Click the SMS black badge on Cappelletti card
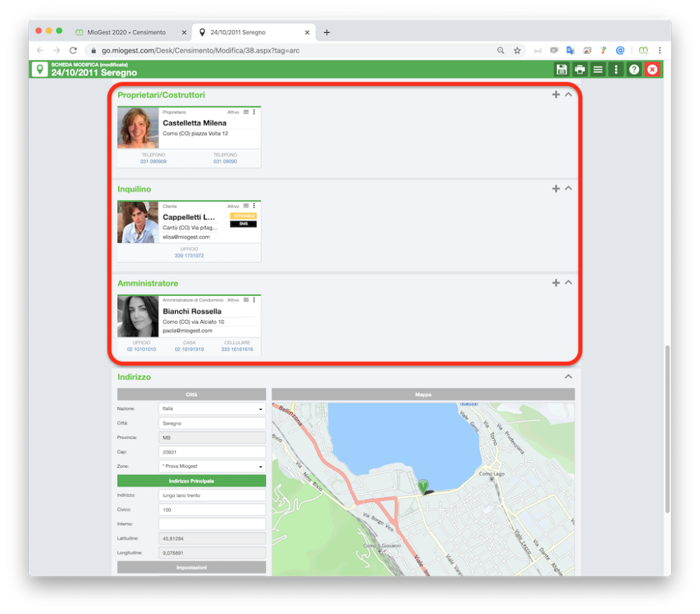The image size is (700, 614). point(244,224)
